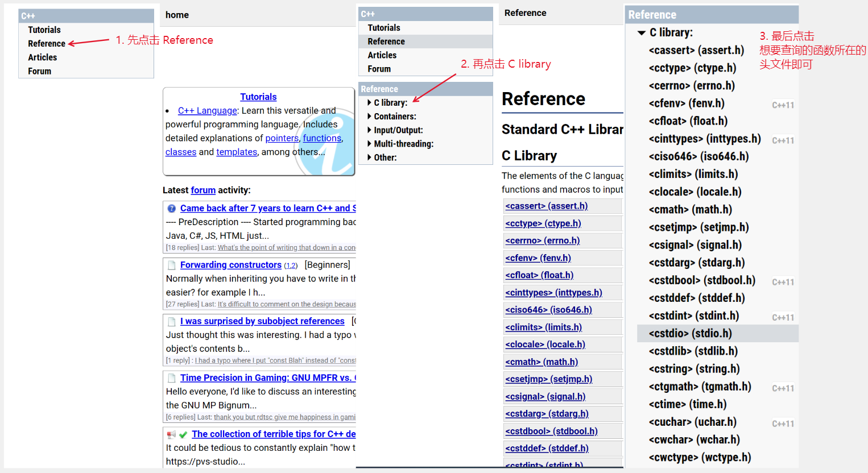Image resolution: width=868 pixels, height=473 pixels.
Task: Click the page icon beside 'Forwarding constructors'
Action: click(x=172, y=265)
